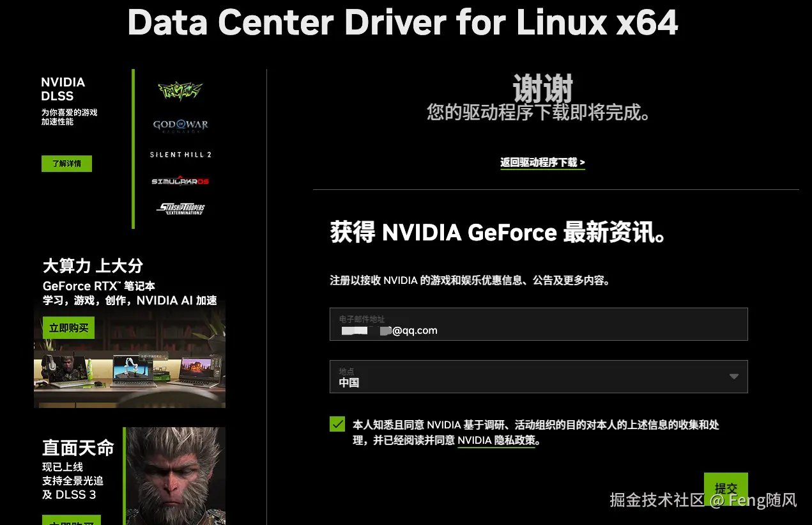Click the 获得 NVIDIA GeForce 最新资讯 heading
This screenshot has width=812, height=525.
click(498, 233)
